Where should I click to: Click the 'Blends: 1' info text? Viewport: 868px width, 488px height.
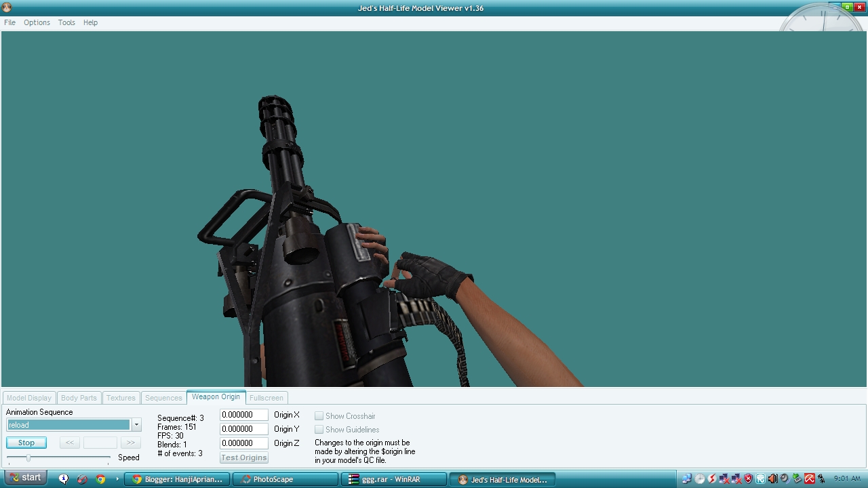click(172, 445)
